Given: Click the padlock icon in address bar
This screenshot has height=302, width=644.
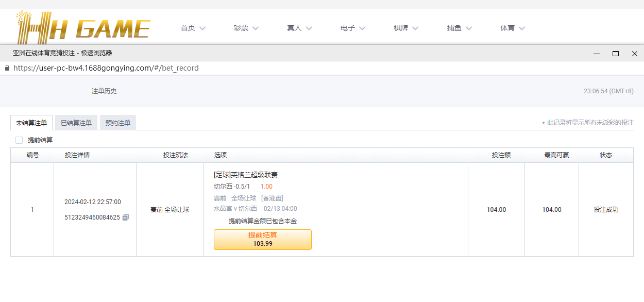Looking at the screenshot, I should [7, 68].
